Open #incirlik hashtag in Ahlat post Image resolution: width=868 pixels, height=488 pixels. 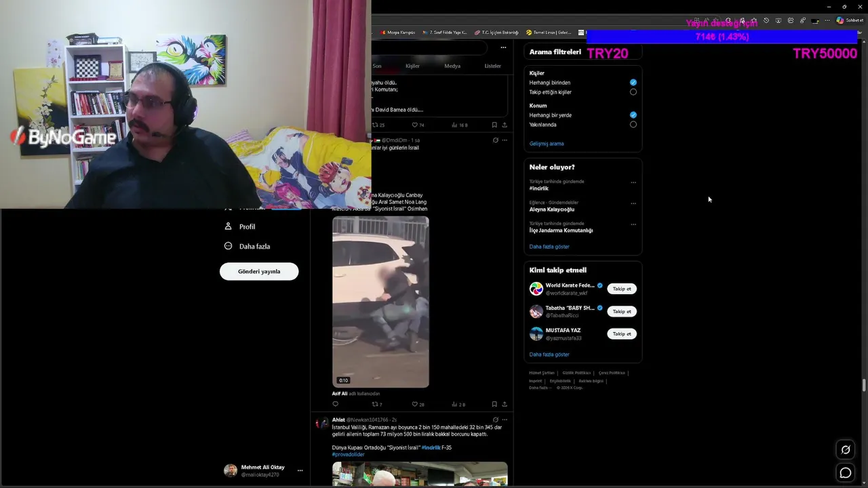point(431,447)
